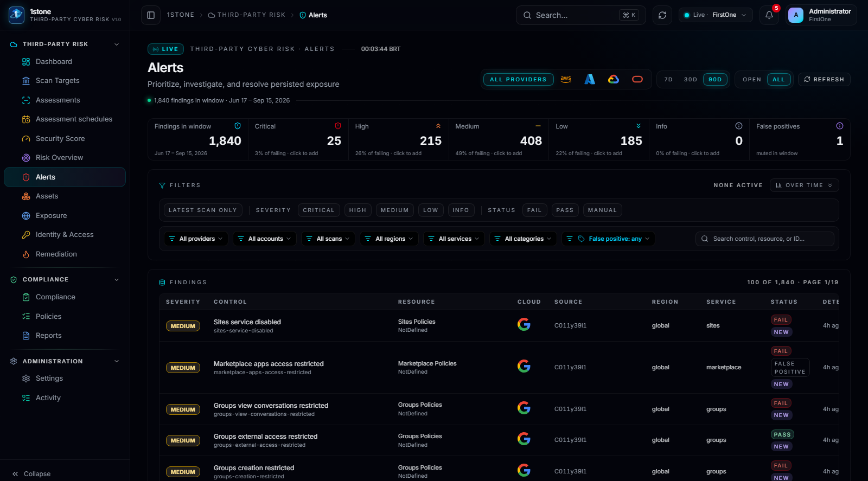Filter by Google Cloud provider icon
Image resolution: width=868 pixels, height=481 pixels.
(614, 79)
